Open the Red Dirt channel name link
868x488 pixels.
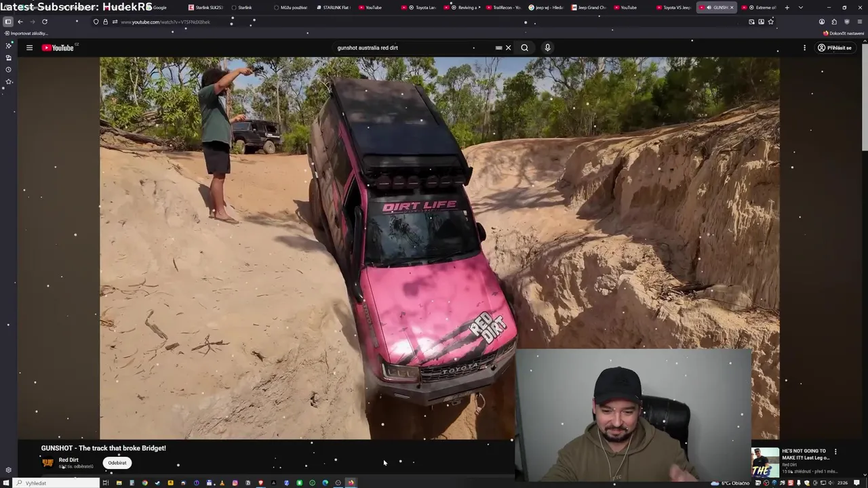click(68, 460)
